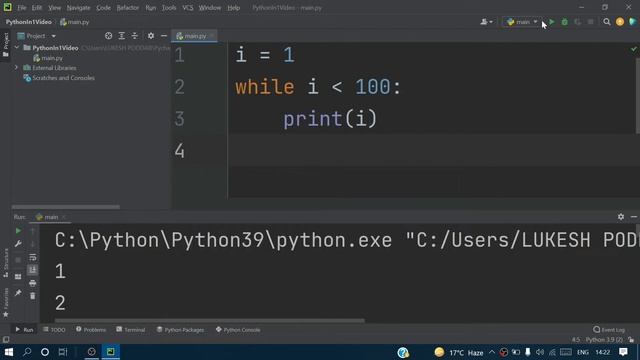Open Project panel gear options
The image size is (640, 360).
click(151, 36)
